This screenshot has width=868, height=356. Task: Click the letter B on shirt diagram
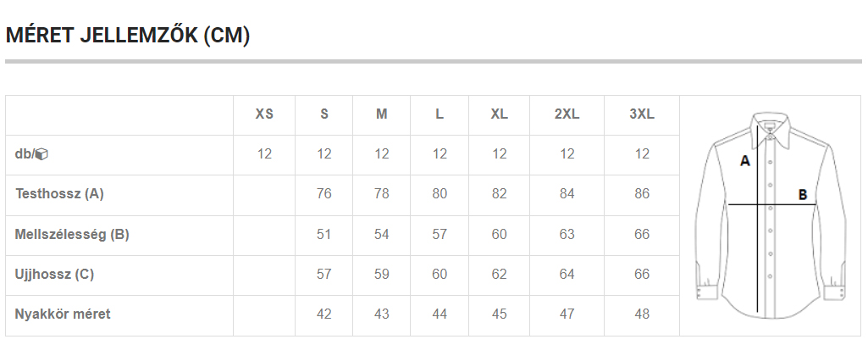click(803, 195)
